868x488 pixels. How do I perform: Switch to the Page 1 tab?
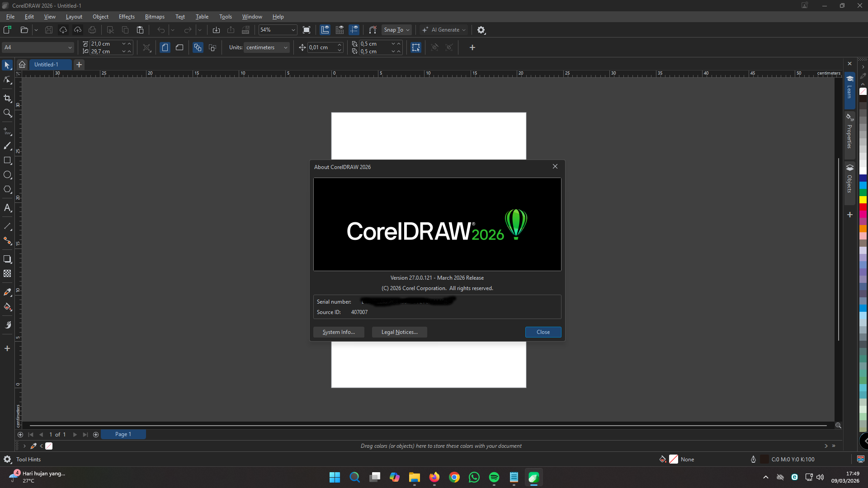[123, 434]
